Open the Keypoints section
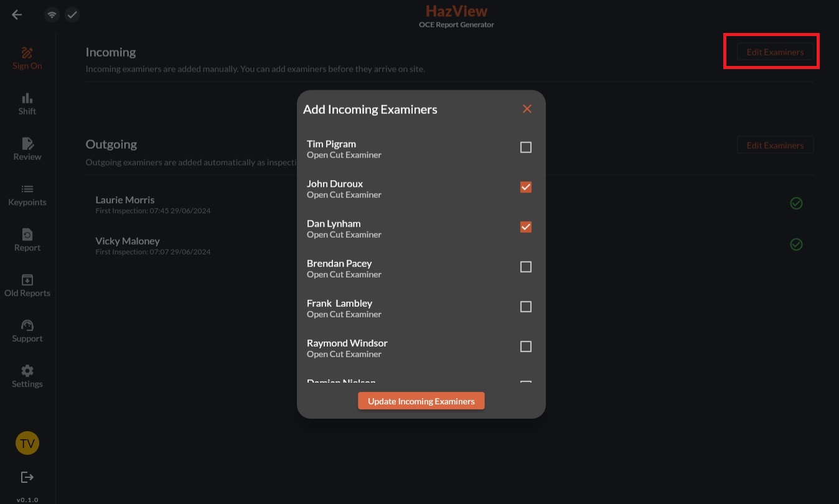The width and height of the screenshot is (839, 504). (x=27, y=195)
